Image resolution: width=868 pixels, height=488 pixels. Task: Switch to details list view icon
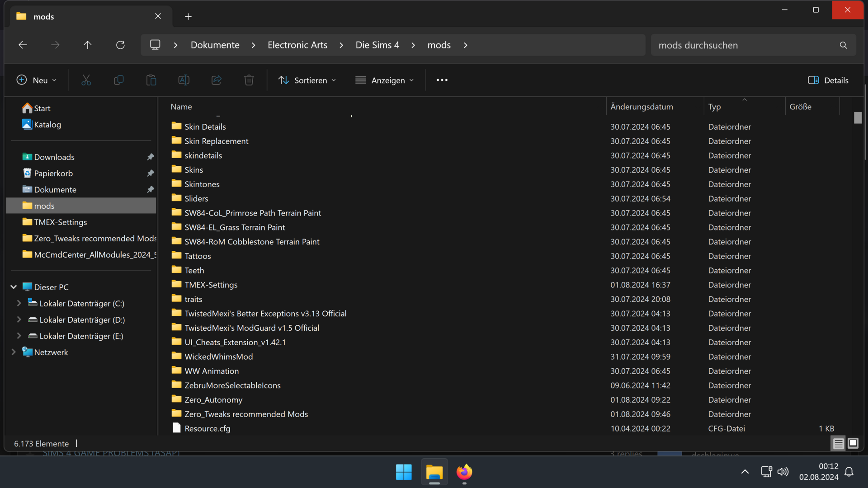tap(838, 443)
